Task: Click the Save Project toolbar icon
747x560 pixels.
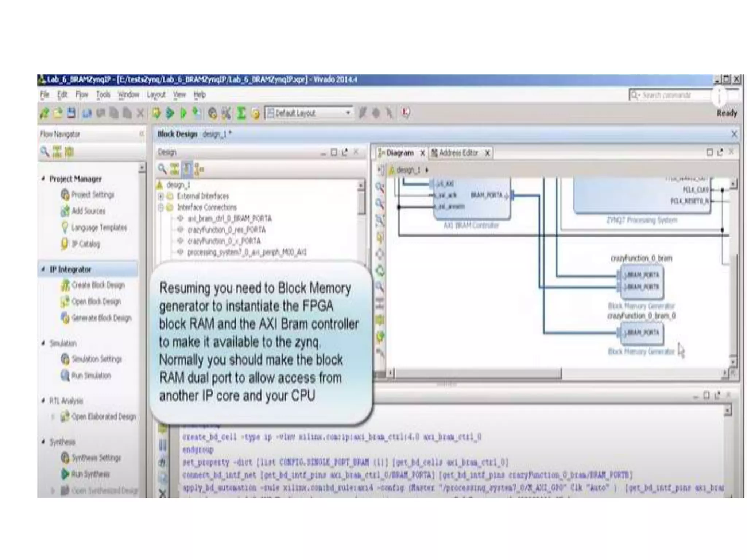Action: coord(71,113)
